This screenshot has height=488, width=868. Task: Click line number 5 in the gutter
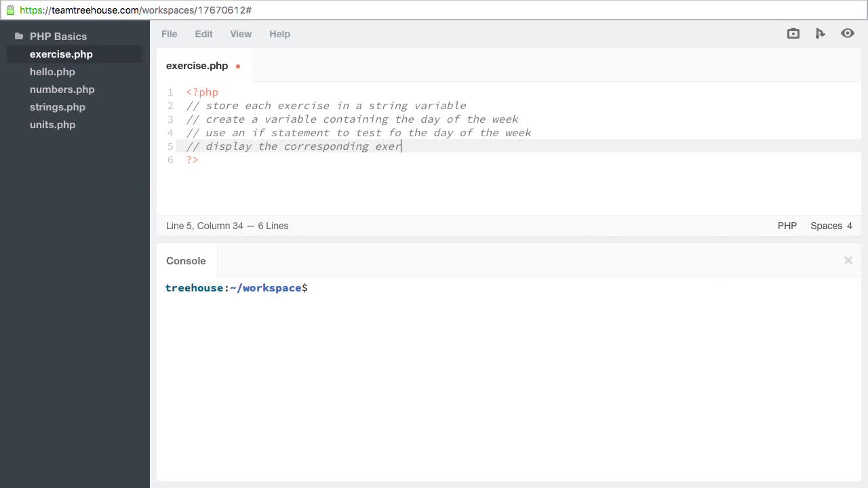[170, 146]
